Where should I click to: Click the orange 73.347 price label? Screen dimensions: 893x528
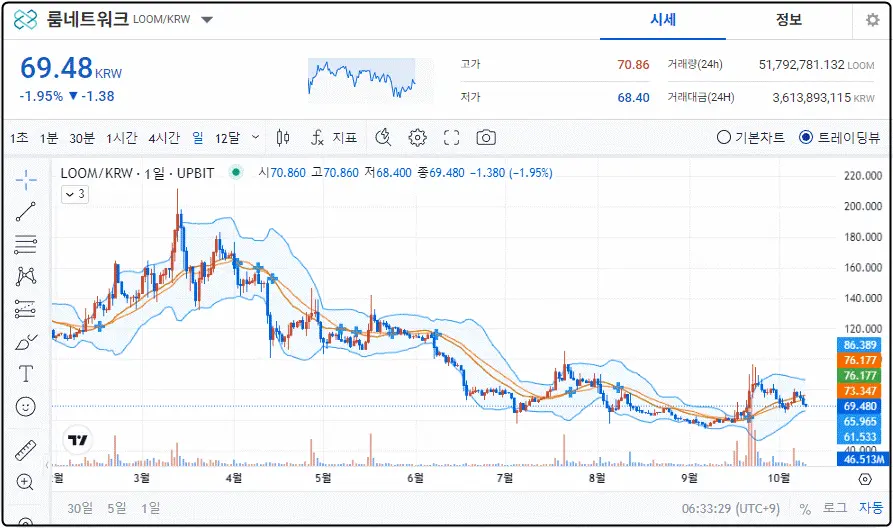point(860,391)
